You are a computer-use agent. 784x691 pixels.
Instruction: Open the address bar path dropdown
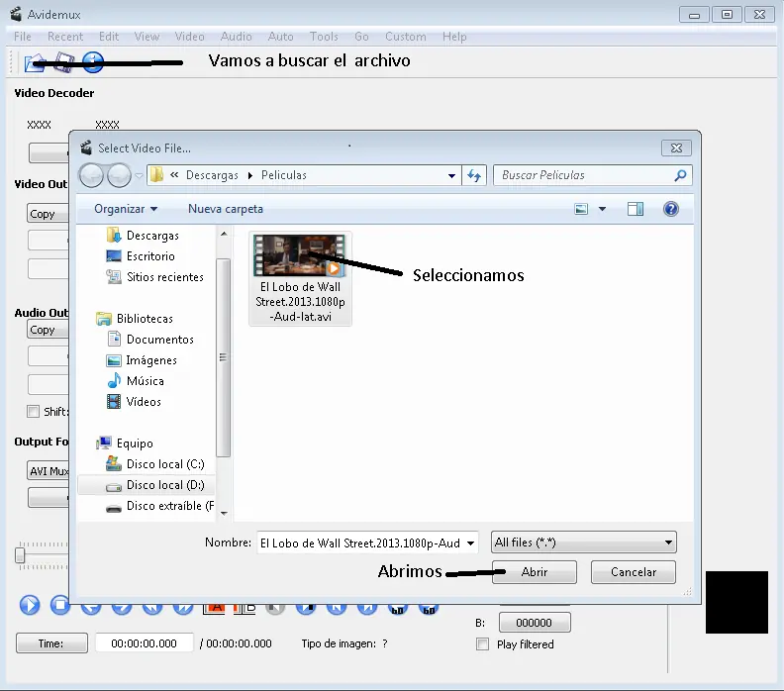pos(451,175)
